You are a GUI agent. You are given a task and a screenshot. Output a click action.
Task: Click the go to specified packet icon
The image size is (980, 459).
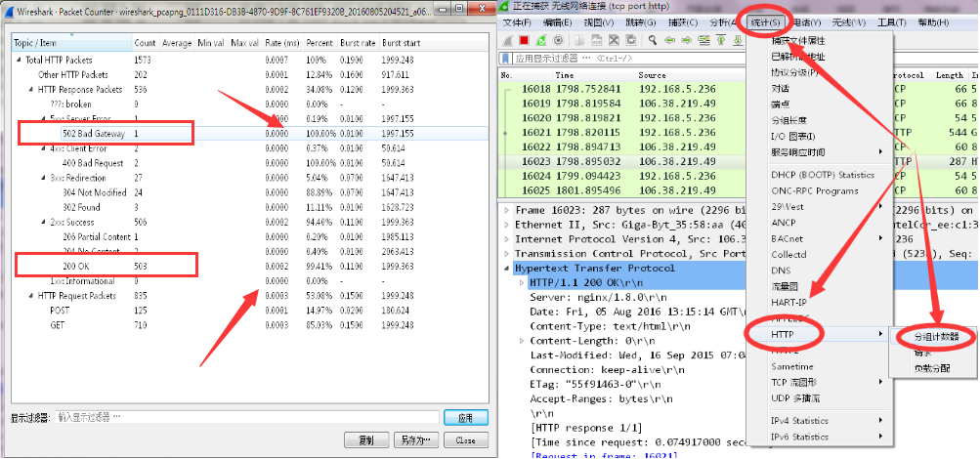[x=703, y=40]
